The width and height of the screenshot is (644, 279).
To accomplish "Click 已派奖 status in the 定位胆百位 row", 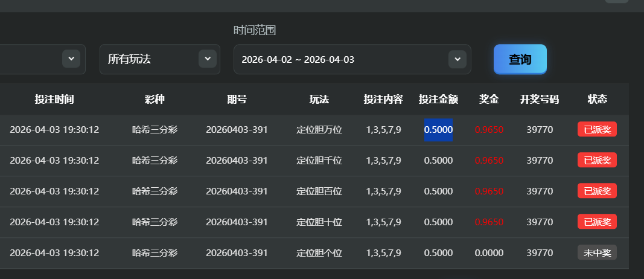I will pyautogui.click(x=597, y=191).
